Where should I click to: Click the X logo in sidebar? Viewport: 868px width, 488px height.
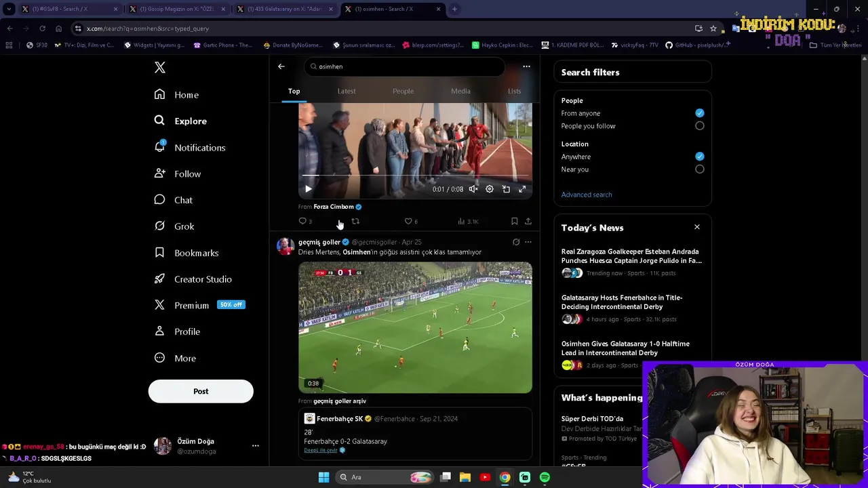(x=160, y=67)
